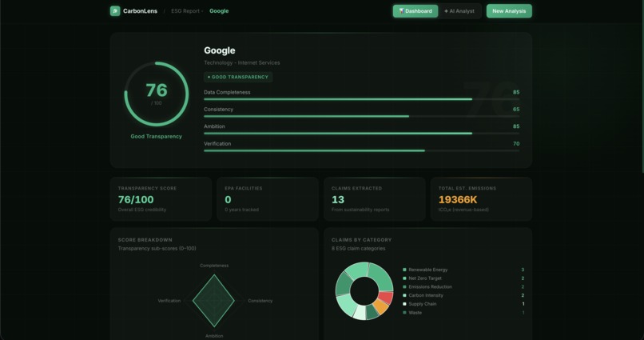Viewport: 644px width, 340px height.
Task: Select the Google breadcrumb item
Action: click(x=219, y=11)
